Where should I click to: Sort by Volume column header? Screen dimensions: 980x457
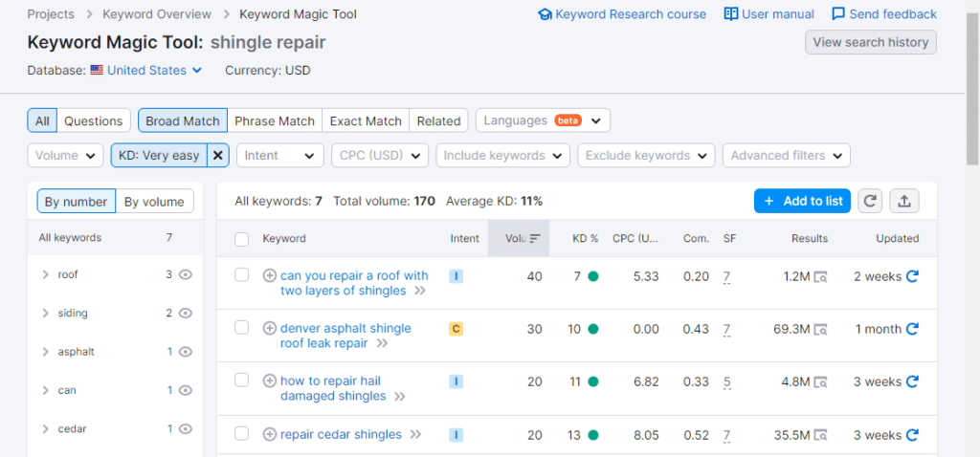tap(519, 238)
